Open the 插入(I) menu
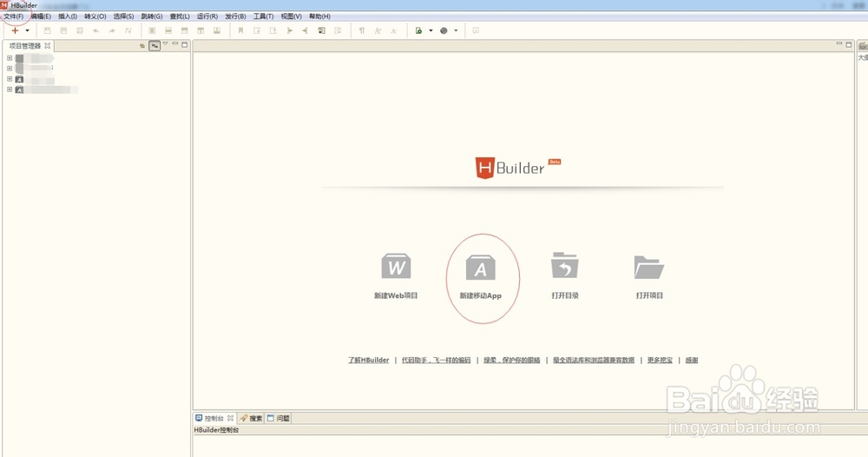 [68, 17]
